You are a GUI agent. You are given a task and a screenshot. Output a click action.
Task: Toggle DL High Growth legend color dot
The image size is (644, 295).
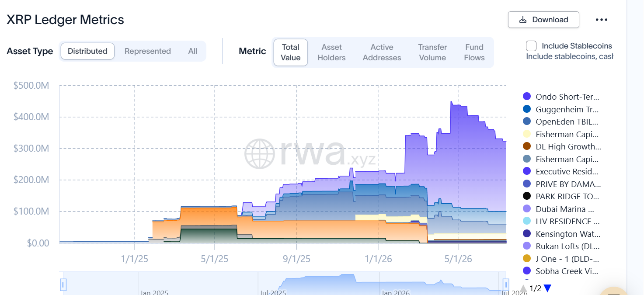click(527, 146)
